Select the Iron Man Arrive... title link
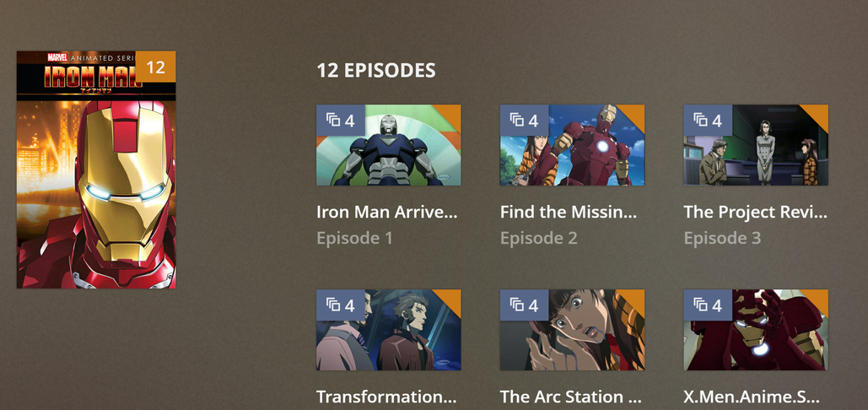The image size is (868, 410). coord(387,212)
